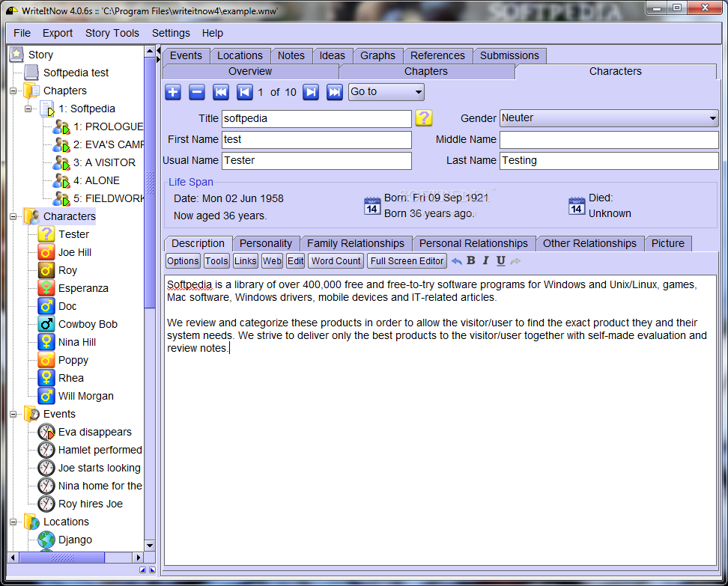
Task: Click the Word Count button
Action: tap(336, 261)
